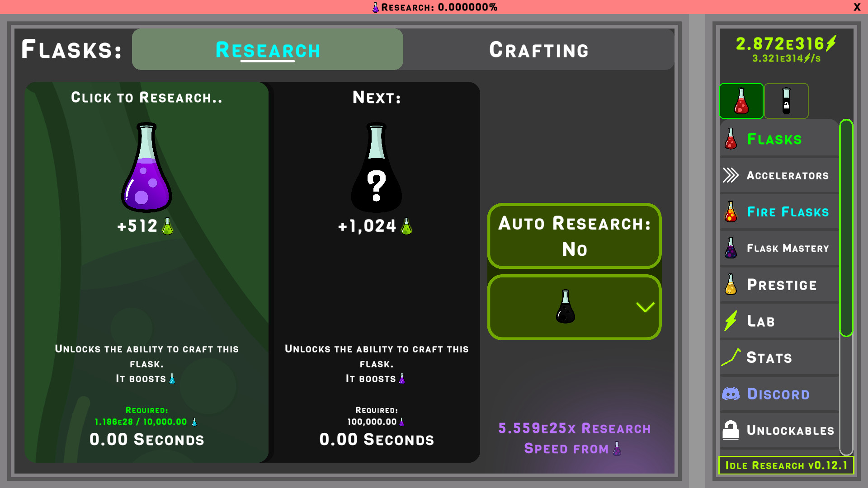Screen dimensions: 868x488
Task: Switch to the Crafting tab
Action: pos(539,50)
